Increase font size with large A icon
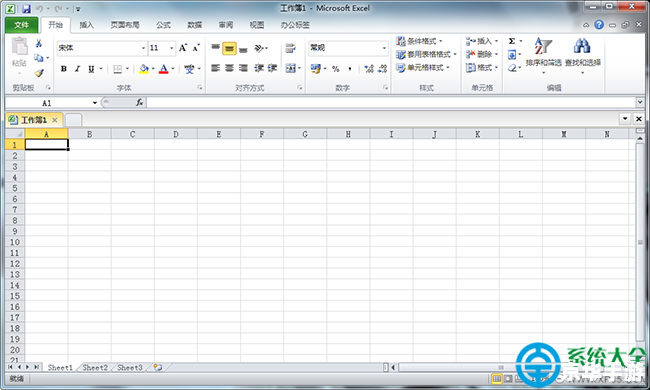This screenshot has height=390, width=650. [183, 48]
